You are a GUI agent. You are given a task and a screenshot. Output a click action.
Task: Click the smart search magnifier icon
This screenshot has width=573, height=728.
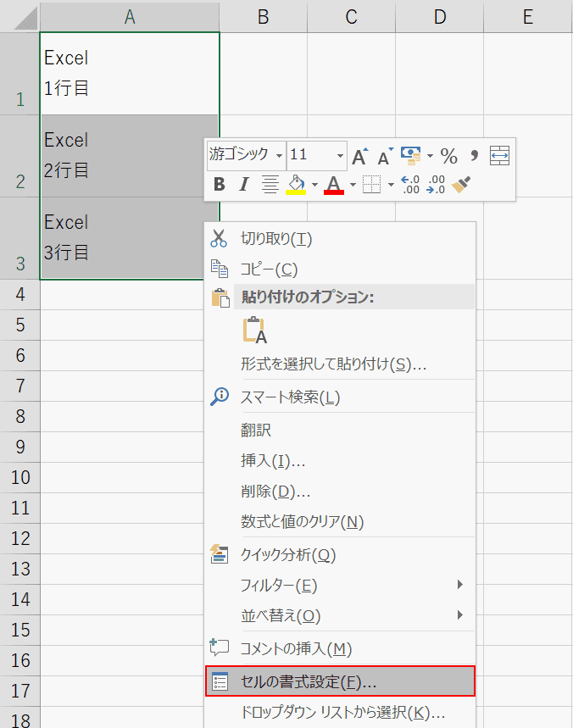[220, 397]
